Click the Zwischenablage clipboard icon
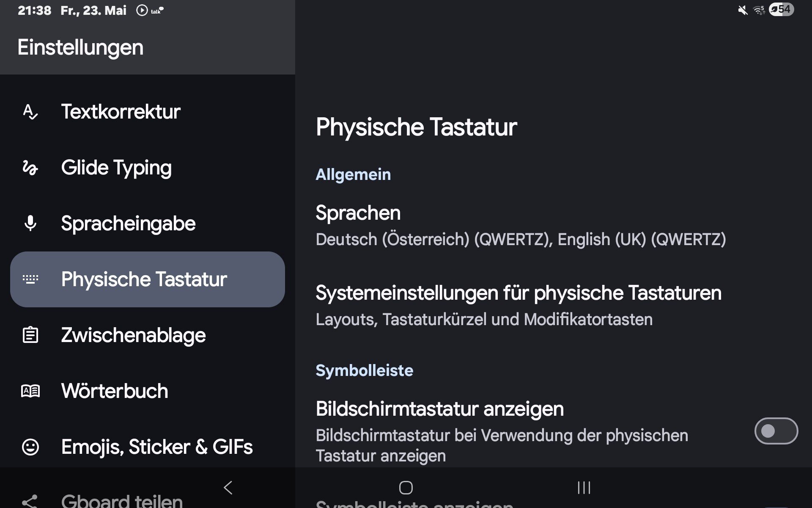812x508 pixels. click(x=30, y=335)
